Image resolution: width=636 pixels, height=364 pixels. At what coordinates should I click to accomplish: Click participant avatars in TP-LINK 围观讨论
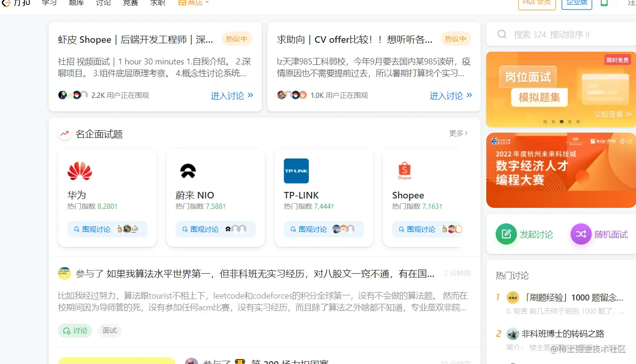click(x=344, y=229)
